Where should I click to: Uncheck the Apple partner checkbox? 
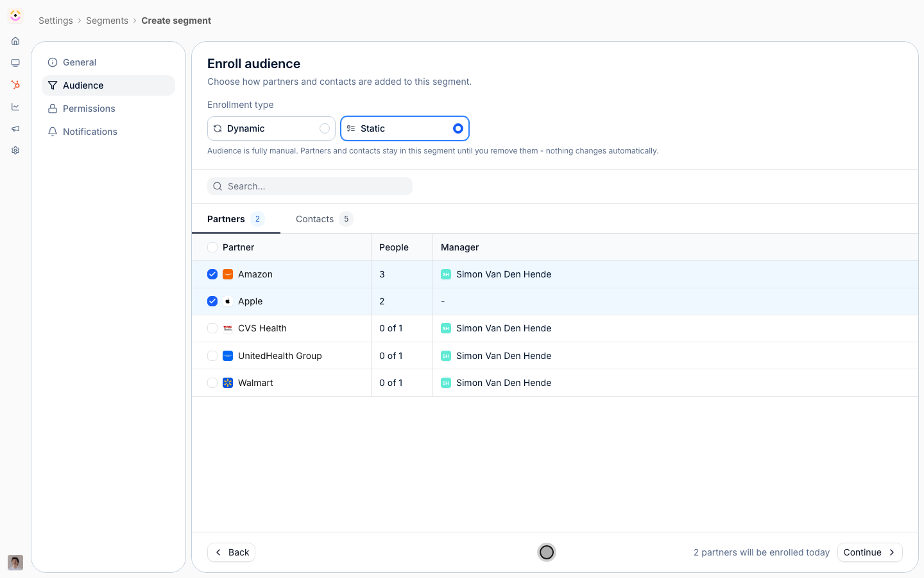coord(212,301)
